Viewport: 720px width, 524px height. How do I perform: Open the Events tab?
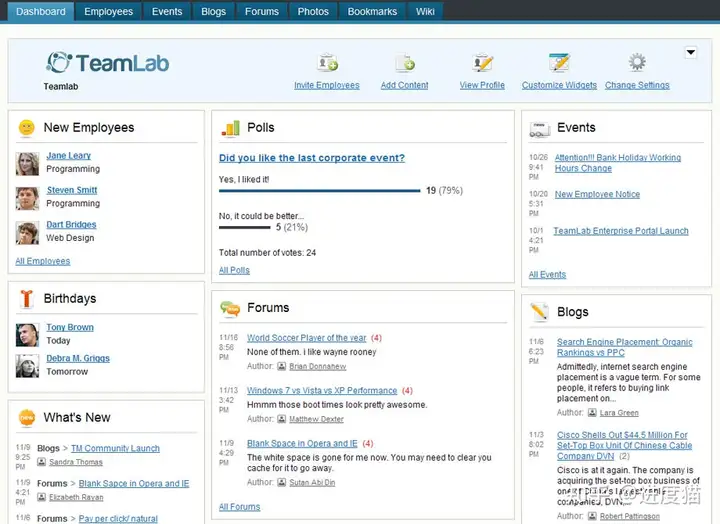pyautogui.click(x=167, y=11)
